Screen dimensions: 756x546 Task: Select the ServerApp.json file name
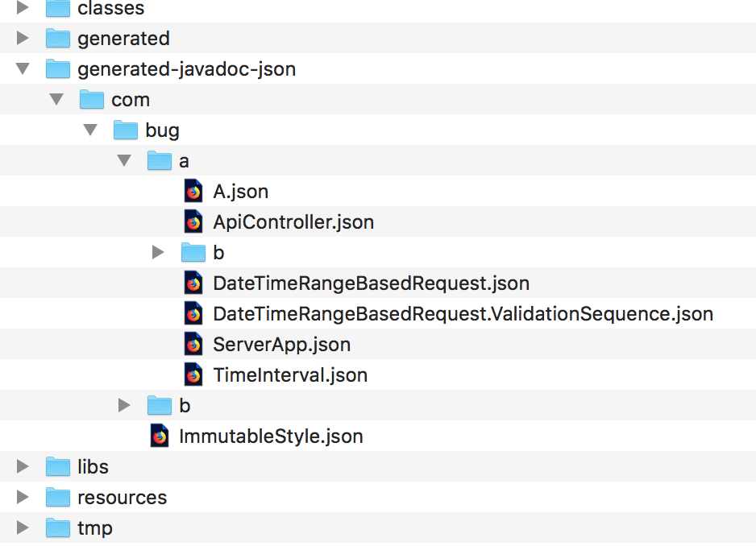pyautogui.click(x=281, y=345)
